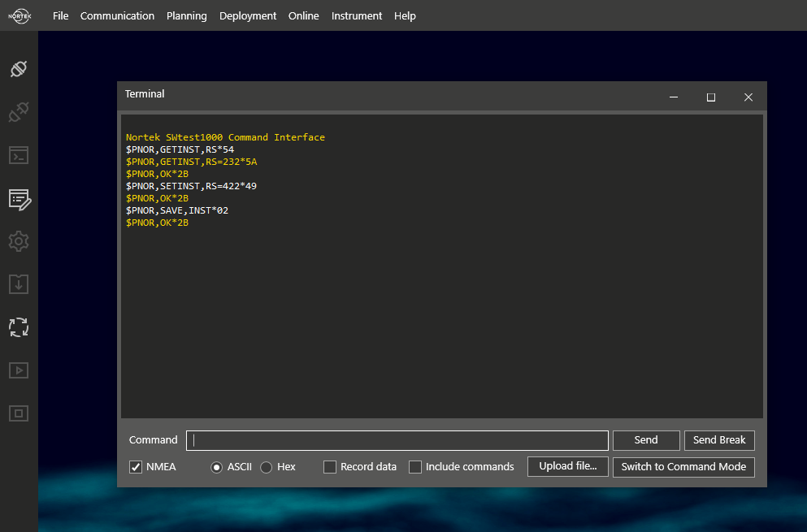
Task: Click the $PNOR,GETINST,RS=232*5A response line
Action: (x=192, y=162)
